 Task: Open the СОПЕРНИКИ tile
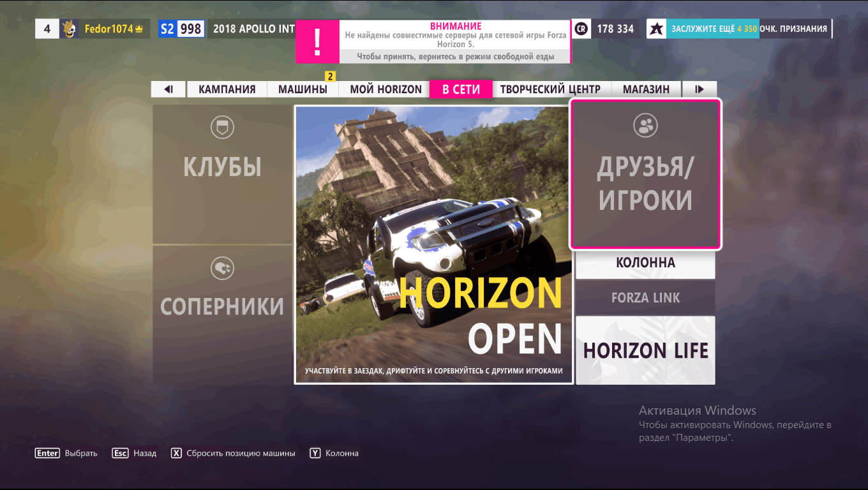pos(222,315)
